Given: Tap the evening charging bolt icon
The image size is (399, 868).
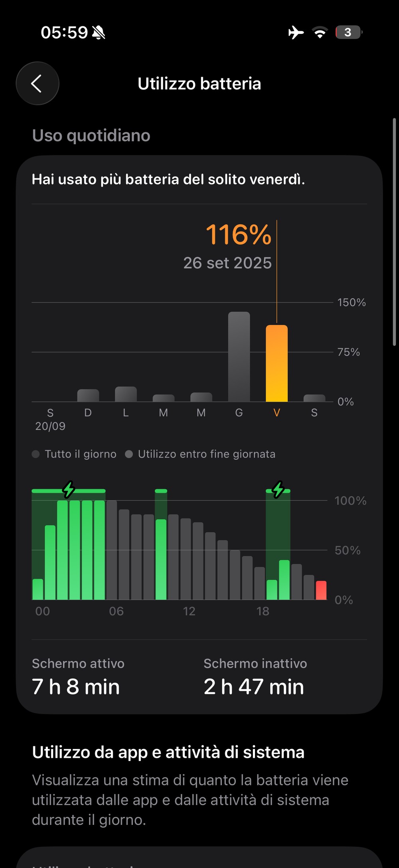Looking at the screenshot, I should pos(278,489).
